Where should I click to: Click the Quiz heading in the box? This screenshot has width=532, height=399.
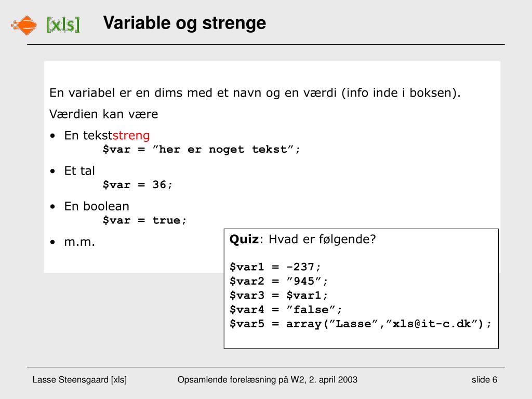pyautogui.click(x=244, y=239)
